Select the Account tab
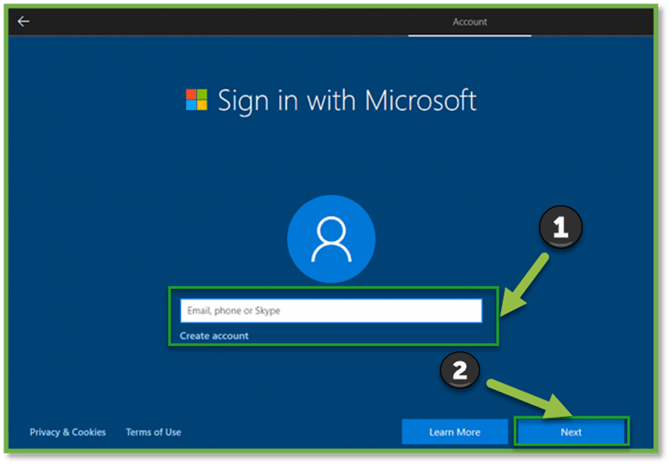Viewport: 670px width, 465px height. (469, 21)
